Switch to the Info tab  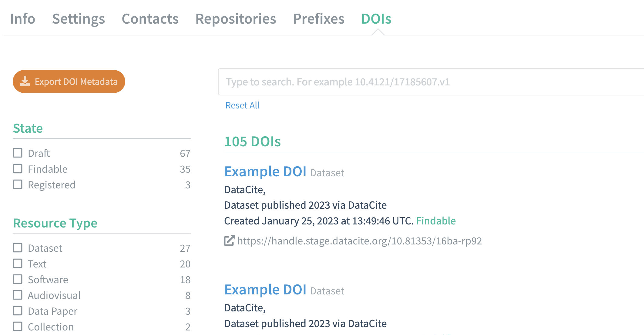(22, 19)
